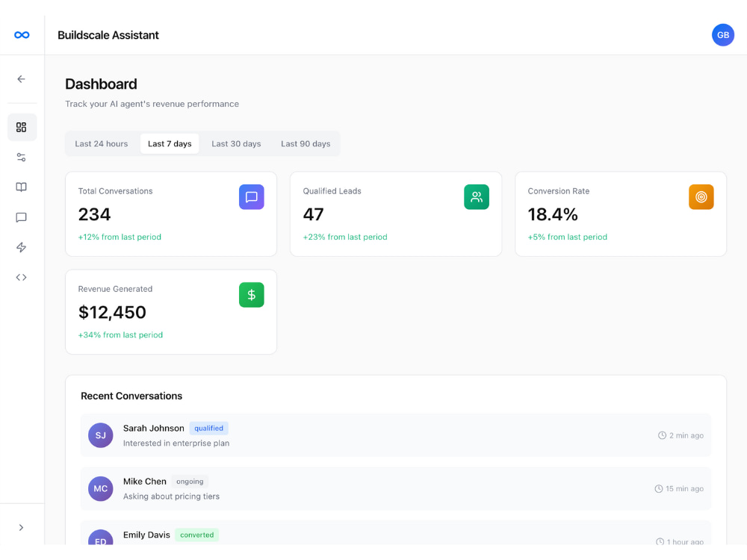Click the 47 qualified leads value
The height and width of the screenshot is (560, 747).
(x=314, y=214)
